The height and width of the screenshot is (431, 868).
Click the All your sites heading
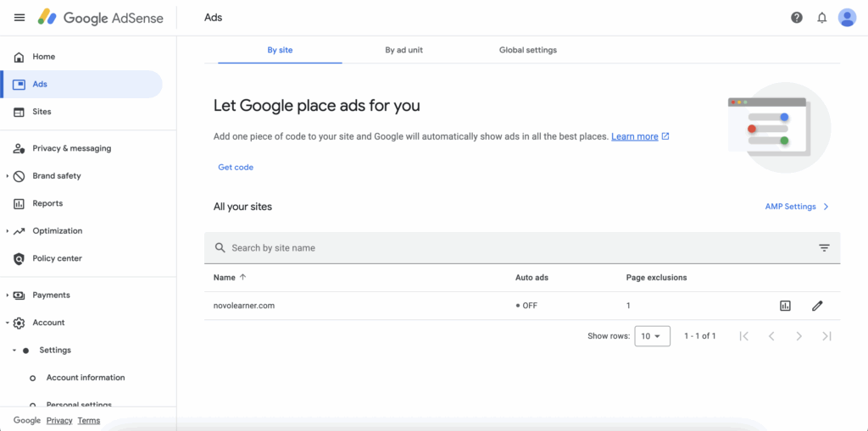[x=243, y=207]
